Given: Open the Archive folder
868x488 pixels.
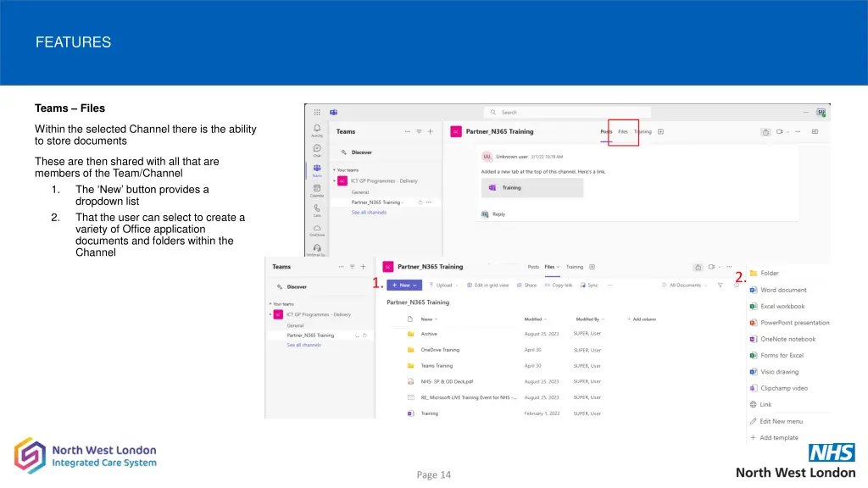Looking at the screenshot, I should pyautogui.click(x=429, y=334).
